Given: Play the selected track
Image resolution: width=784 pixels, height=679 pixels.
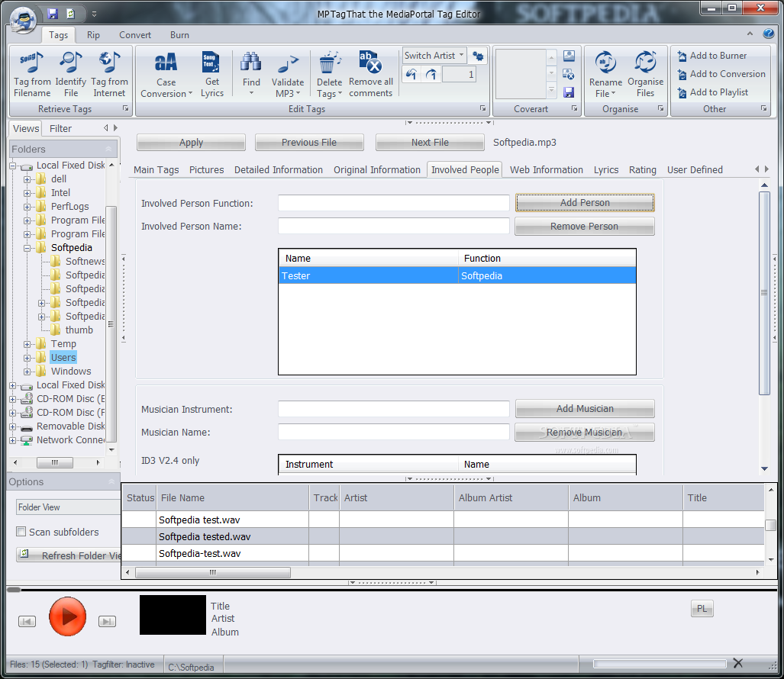Looking at the screenshot, I should 67,616.
